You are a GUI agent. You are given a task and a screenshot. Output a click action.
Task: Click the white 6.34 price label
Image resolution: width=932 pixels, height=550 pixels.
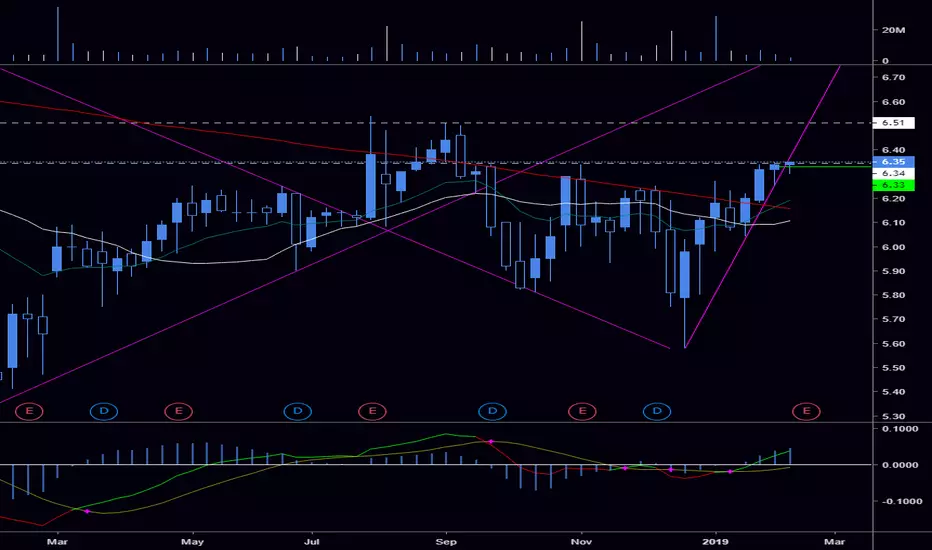[893, 173]
